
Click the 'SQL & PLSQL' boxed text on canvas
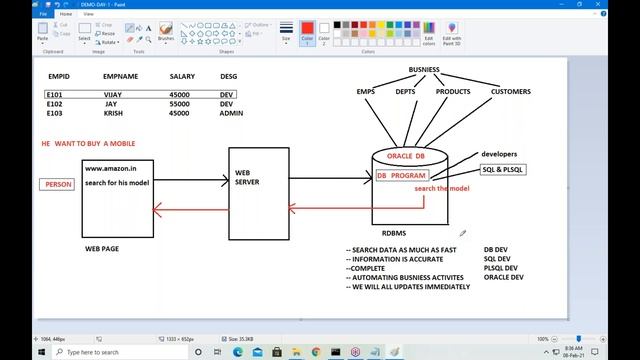tap(503, 169)
